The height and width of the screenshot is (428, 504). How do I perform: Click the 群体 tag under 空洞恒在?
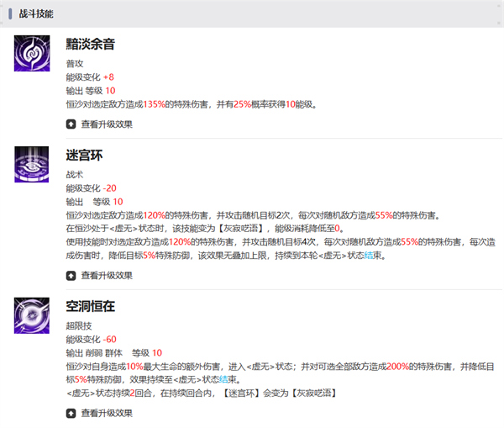[114, 352]
